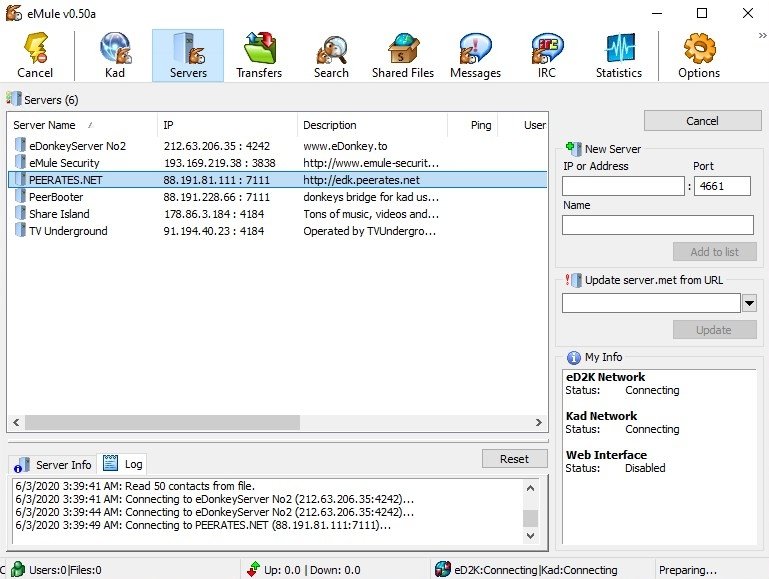This screenshot has width=769, height=579.
Task: Click the Reset log button
Action: click(514, 459)
